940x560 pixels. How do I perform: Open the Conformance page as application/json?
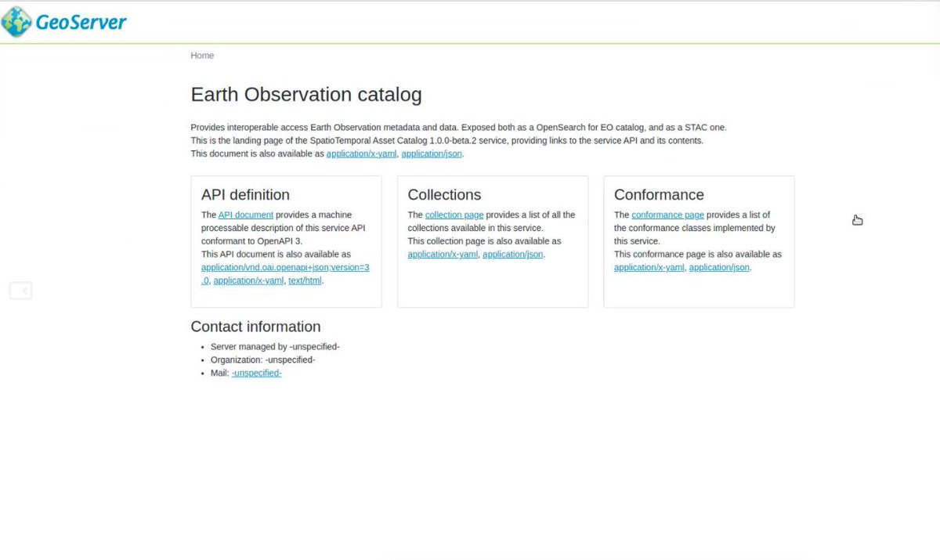(x=718, y=267)
